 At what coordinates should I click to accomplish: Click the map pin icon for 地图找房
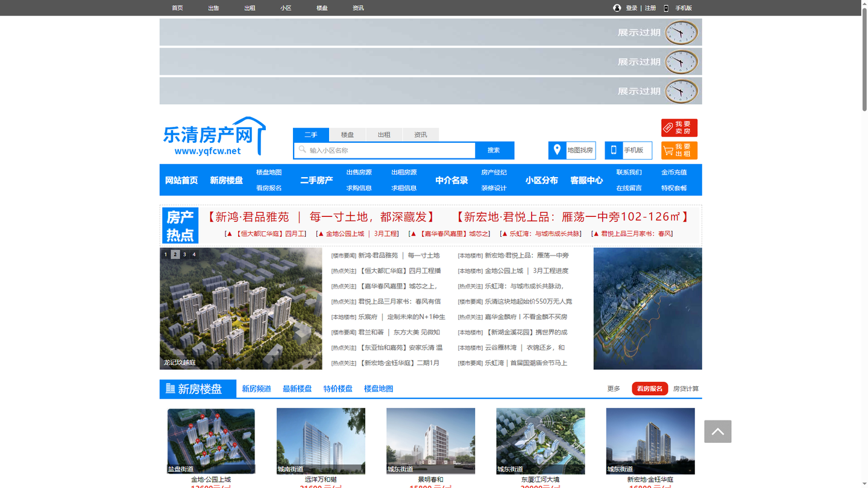tap(557, 150)
